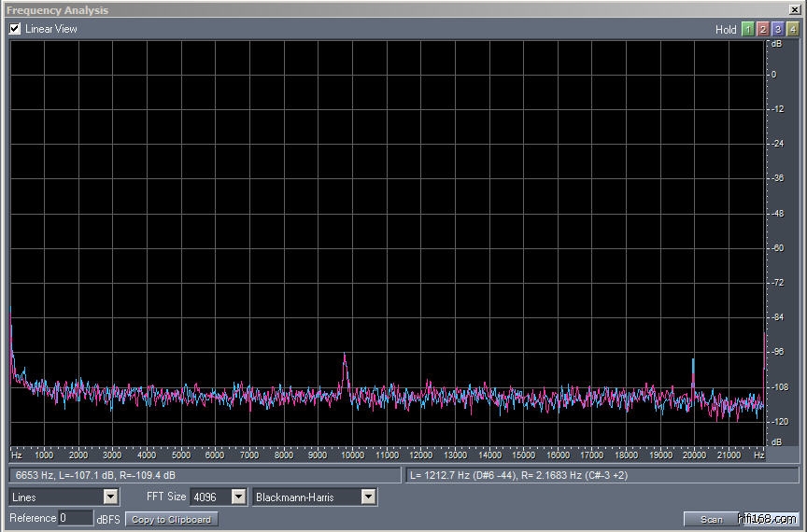Click the cyan spike at 20000 Hz
807x532 pixels.
pos(693,364)
